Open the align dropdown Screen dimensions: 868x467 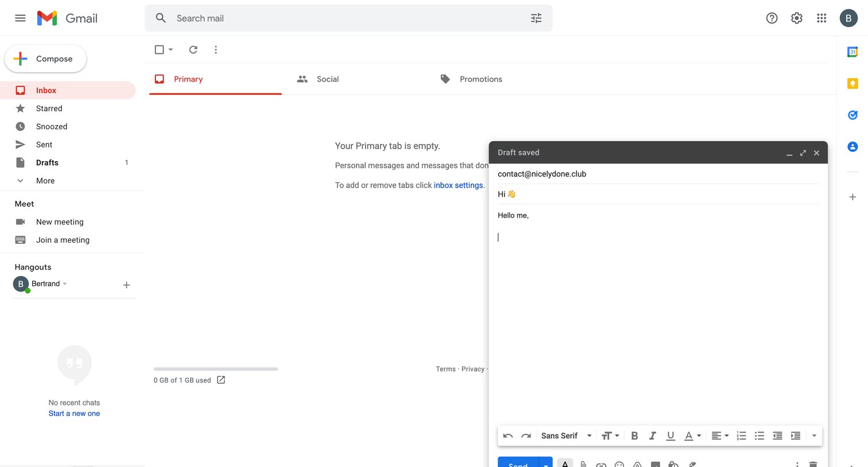tap(720, 436)
